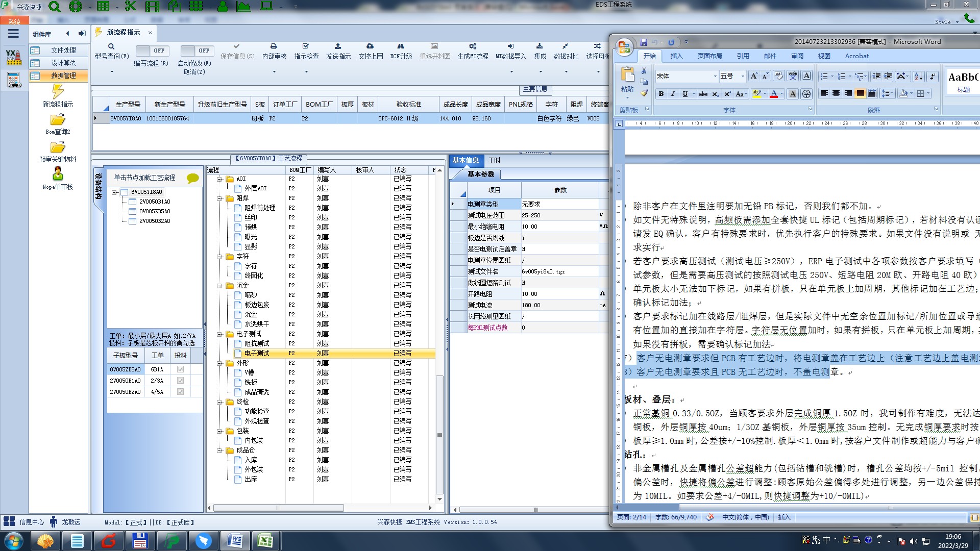Click the Word Office button orb
Viewport: 980px width, 551px height.
[624, 47]
